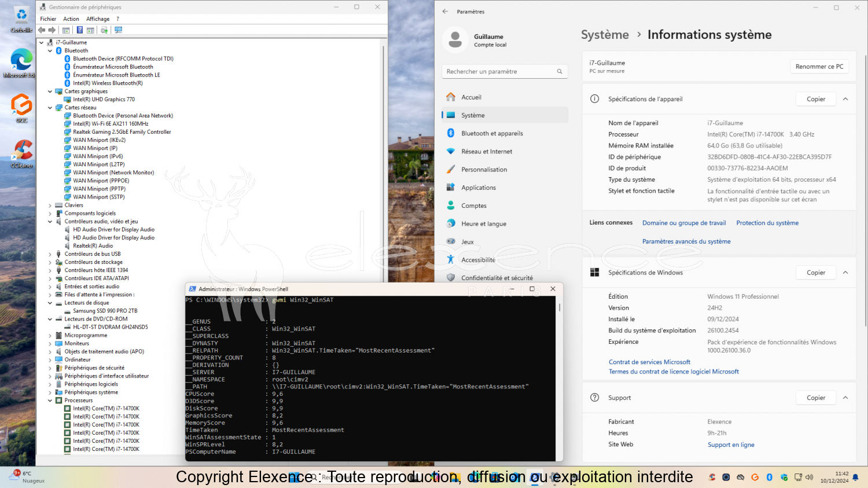Image resolution: width=868 pixels, height=488 pixels.
Task: Collapse the Cartes réseau node
Action: [50, 107]
